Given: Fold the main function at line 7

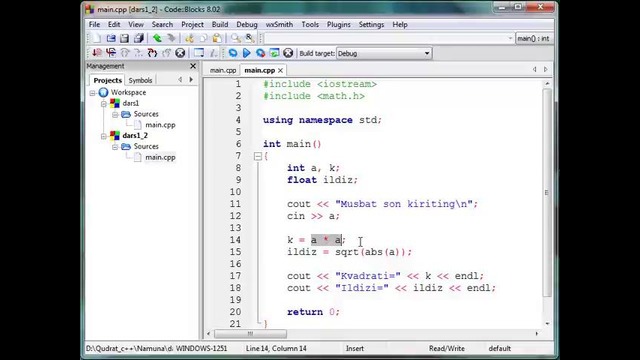Looking at the screenshot, I should pyautogui.click(x=258, y=156).
